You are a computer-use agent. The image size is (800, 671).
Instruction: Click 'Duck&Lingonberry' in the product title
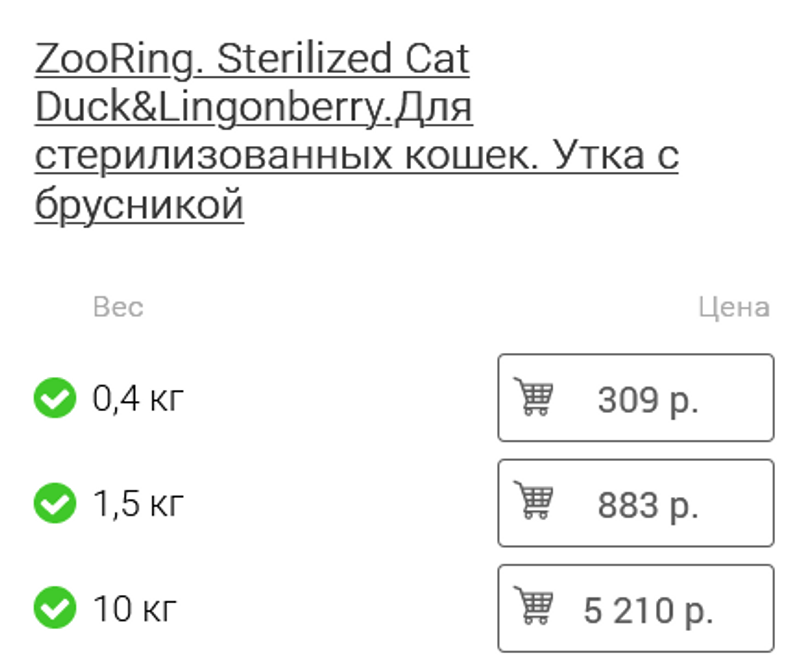pyautogui.click(x=210, y=109)
